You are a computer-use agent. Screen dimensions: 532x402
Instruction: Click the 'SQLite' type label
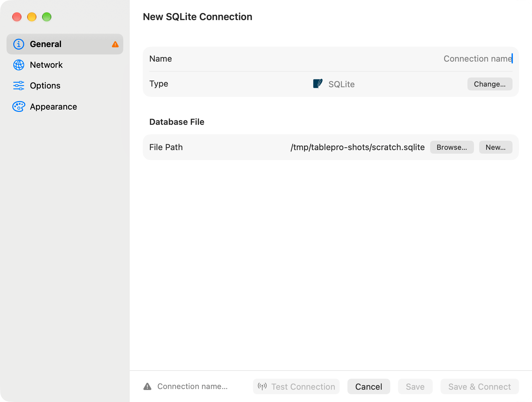342,84
